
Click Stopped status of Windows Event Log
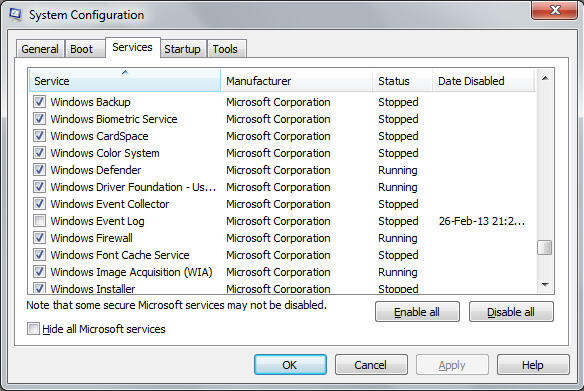(398, 221)
